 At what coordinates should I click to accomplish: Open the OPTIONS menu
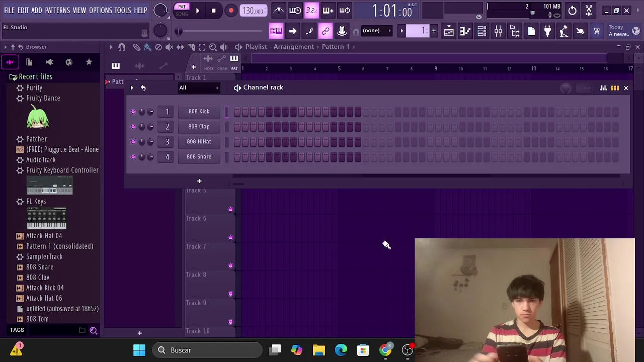101,10
